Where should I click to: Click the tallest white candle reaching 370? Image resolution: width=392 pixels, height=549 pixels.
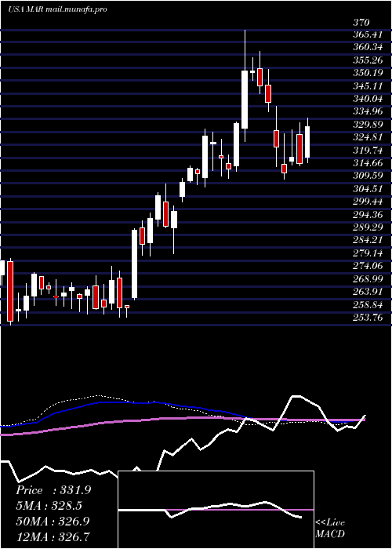245,100
